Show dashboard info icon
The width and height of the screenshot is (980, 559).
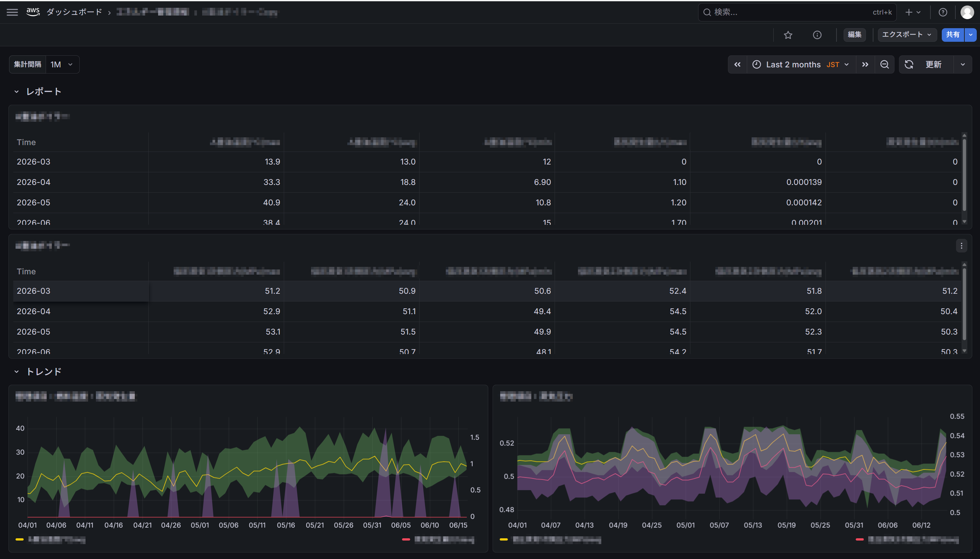pyautogui.click(x=817, y=35)
